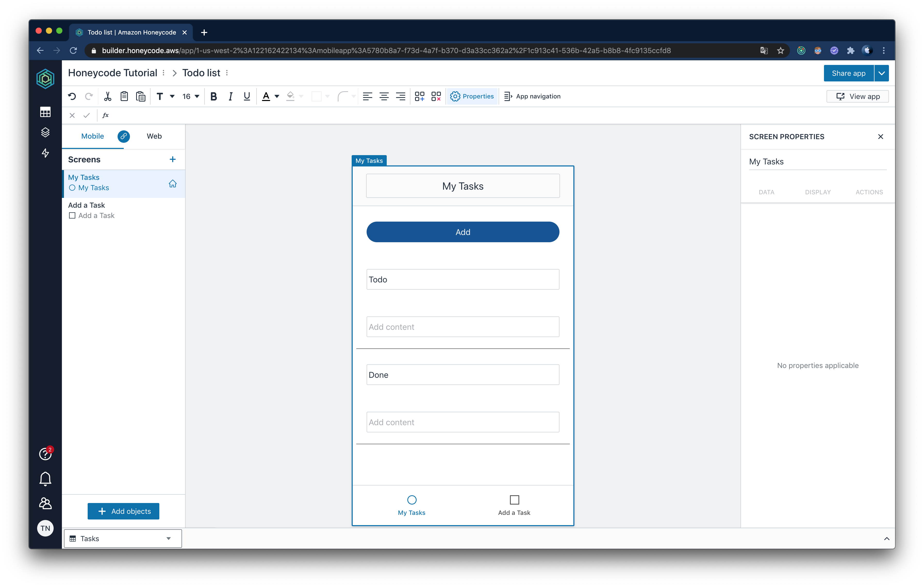This screenshot has height=587, width=924.
Task: Open the ACTIONS properties tab
Action: click(869, 192)
